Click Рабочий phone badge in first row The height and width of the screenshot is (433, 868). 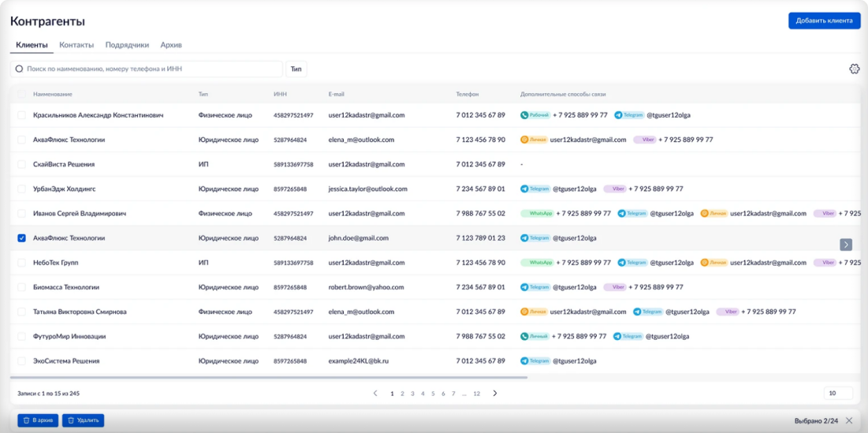[x=535, y=115]
